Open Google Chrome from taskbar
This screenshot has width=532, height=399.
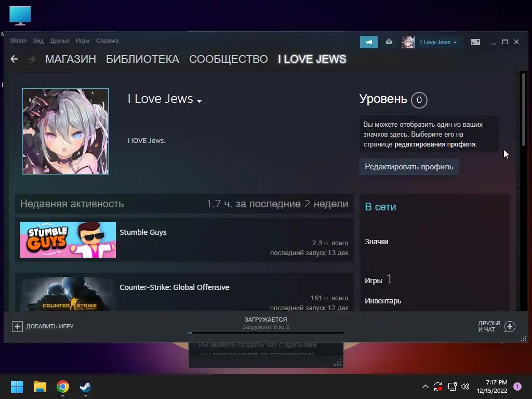tap(63, 387)
